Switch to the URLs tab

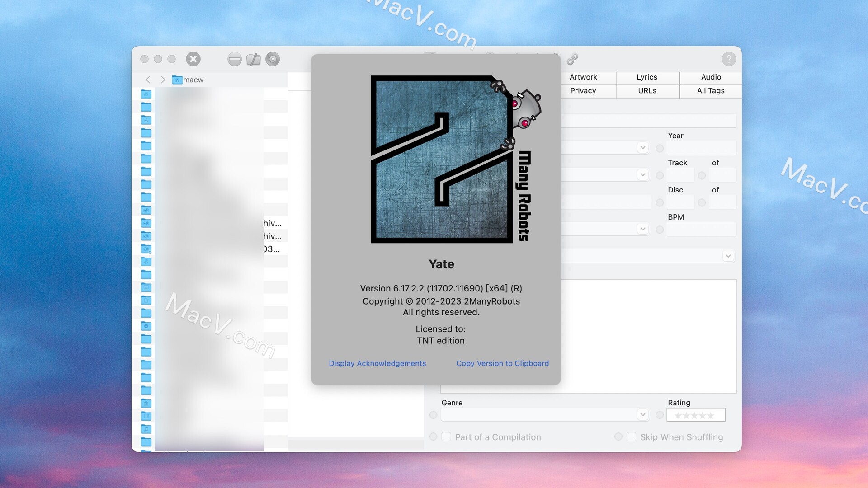[647, 91]
